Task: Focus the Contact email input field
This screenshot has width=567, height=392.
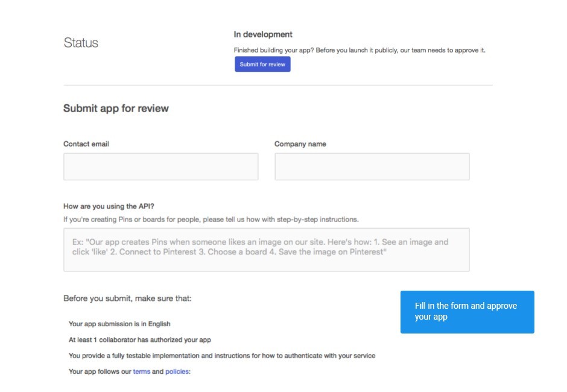Action: 161,166
